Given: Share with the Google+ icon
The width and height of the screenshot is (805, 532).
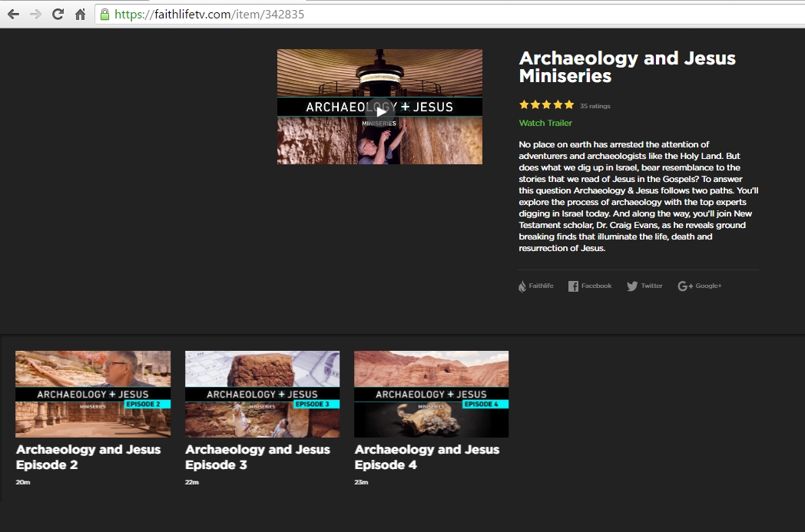Looking at the screenshot, I should click(685, 286).
